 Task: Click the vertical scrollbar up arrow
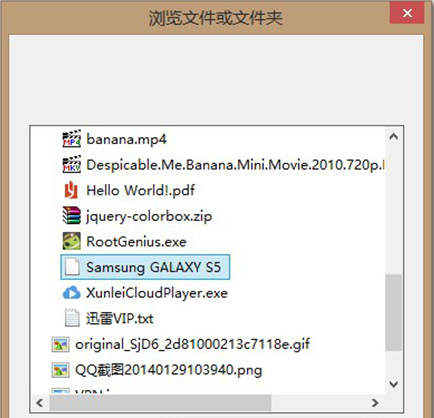[394, 136]
